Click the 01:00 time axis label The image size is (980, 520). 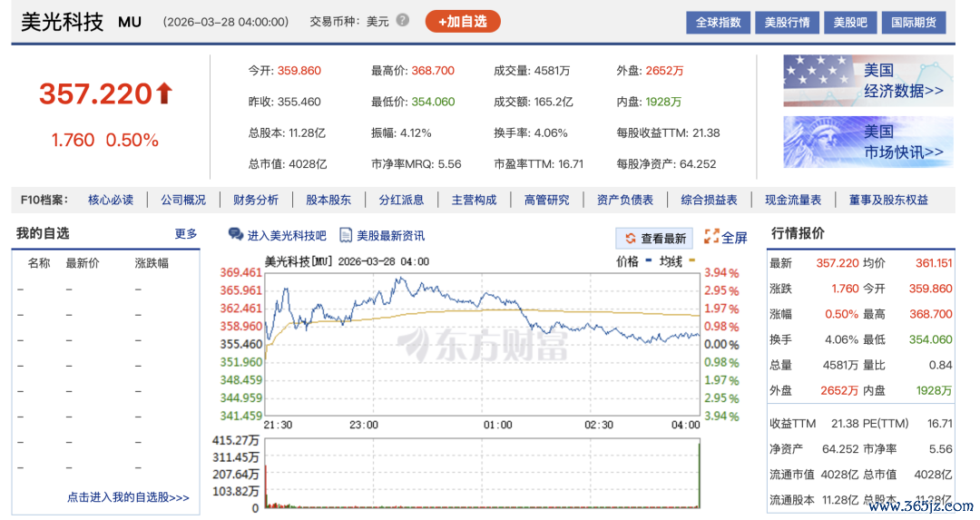click(x=497, y=425)
